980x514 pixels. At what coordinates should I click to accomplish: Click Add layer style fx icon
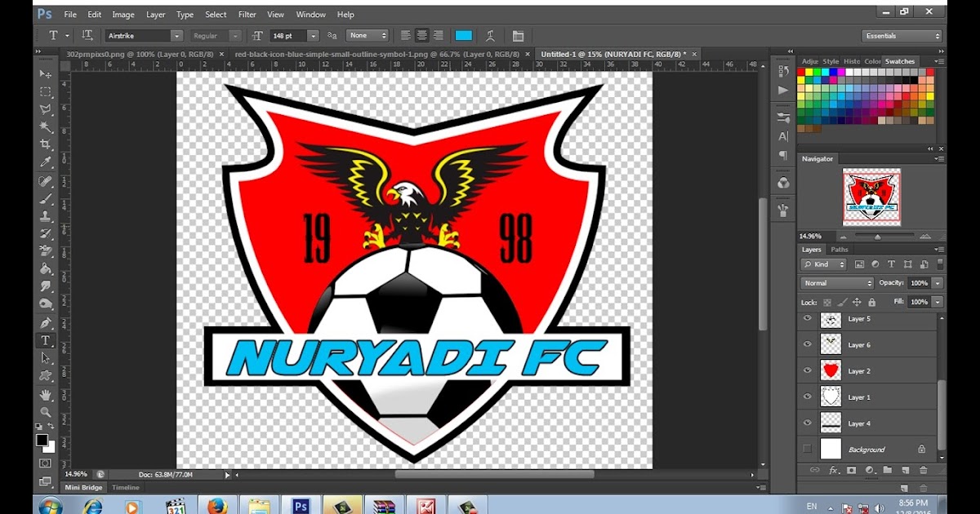point(834,470)
